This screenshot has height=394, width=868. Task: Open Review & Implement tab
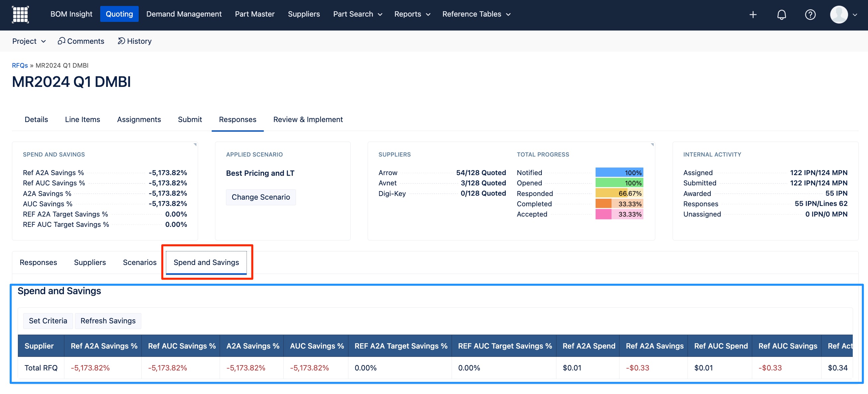coord(308,119)
